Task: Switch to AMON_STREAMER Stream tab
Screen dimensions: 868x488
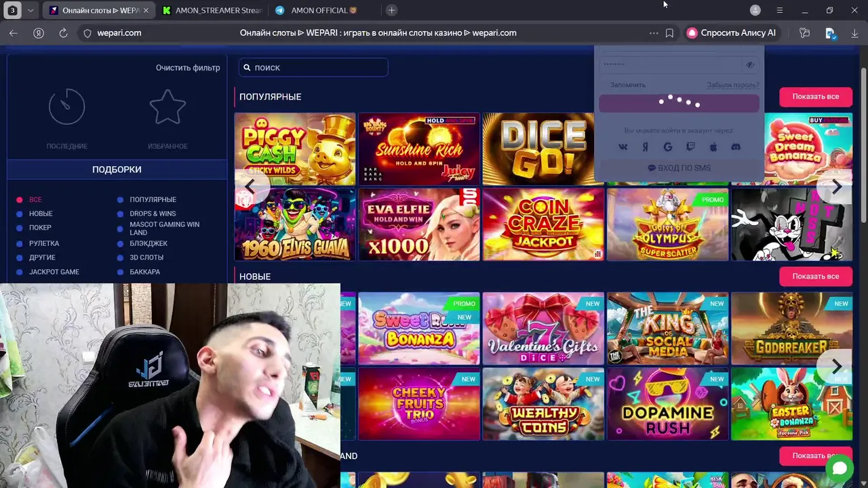Action: coord(212,10)
